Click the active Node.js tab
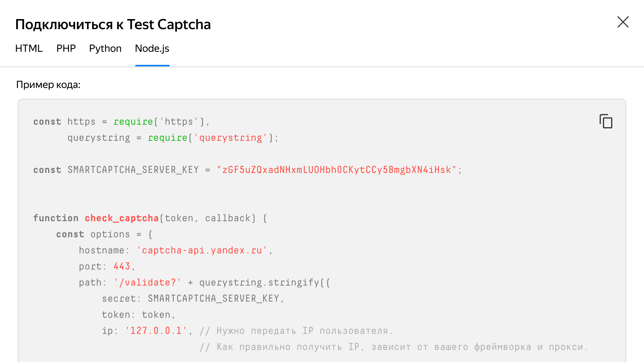644x362 pixels. (x=152, y=48)
